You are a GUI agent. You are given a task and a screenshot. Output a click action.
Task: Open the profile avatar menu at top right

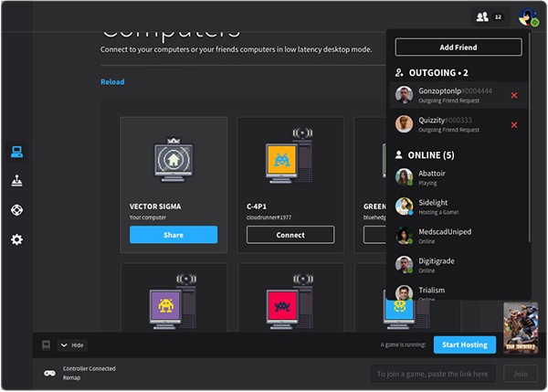527,16
